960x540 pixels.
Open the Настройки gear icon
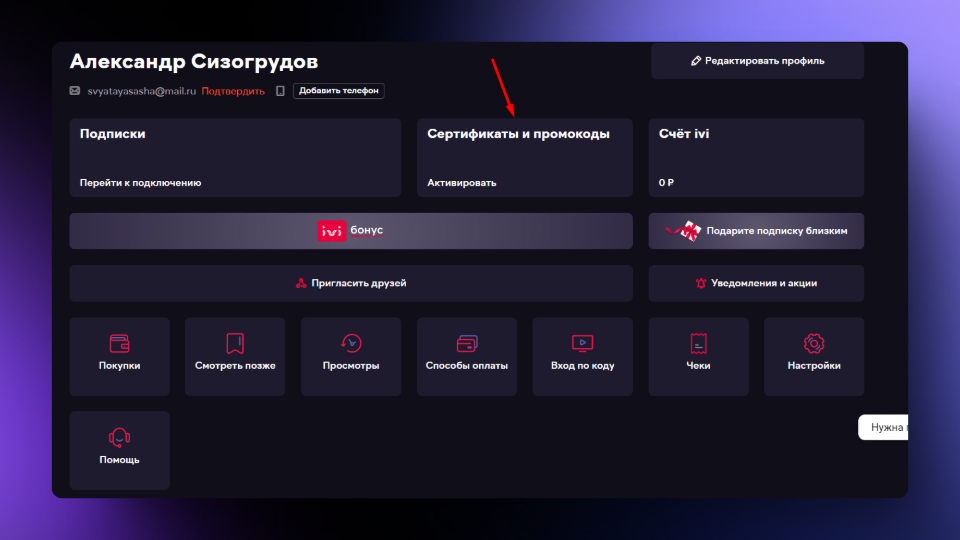click(814, 343)
